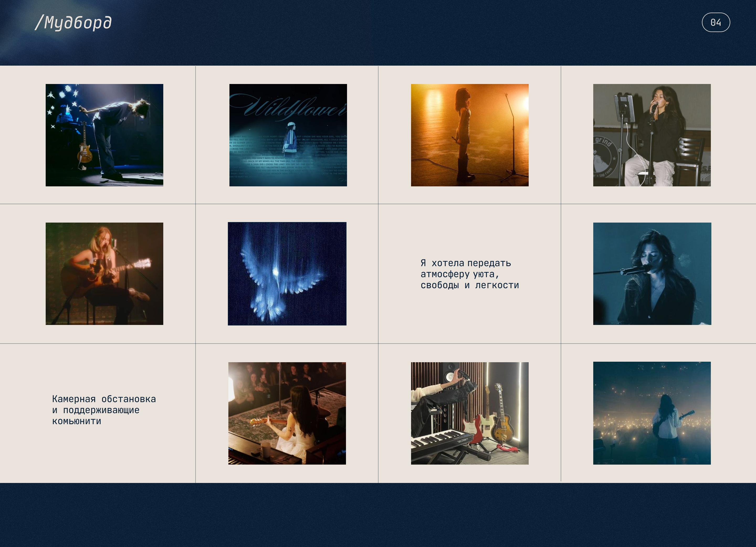Click the Камерная обстановка text block
This screenshot has width=756, height=547.
click(104, 410)
